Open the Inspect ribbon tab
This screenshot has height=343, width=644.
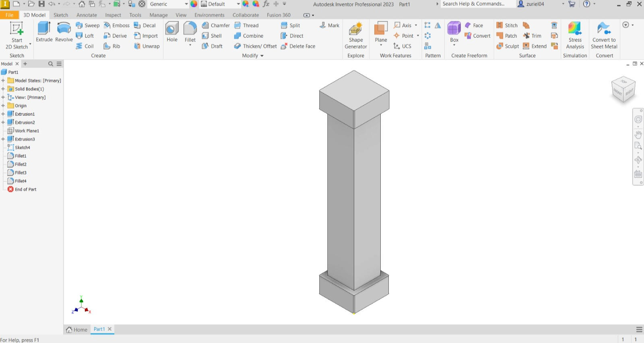(x=113, y=15)
